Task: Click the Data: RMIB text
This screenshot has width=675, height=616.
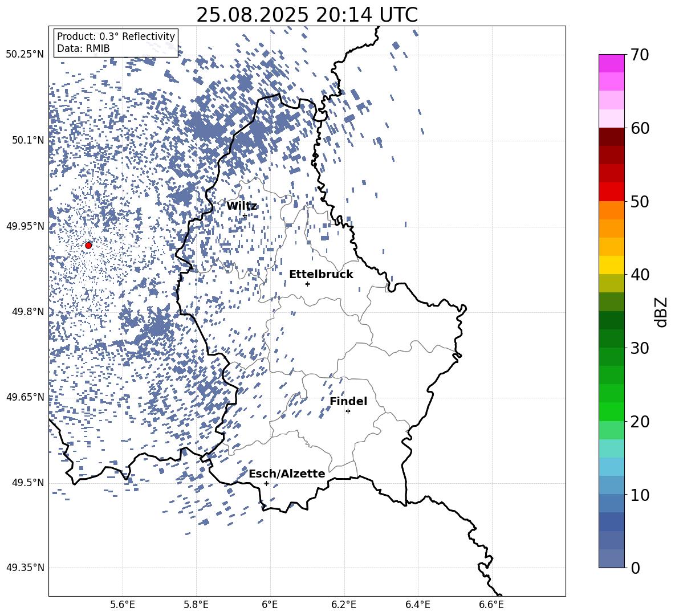Action: 83,48
